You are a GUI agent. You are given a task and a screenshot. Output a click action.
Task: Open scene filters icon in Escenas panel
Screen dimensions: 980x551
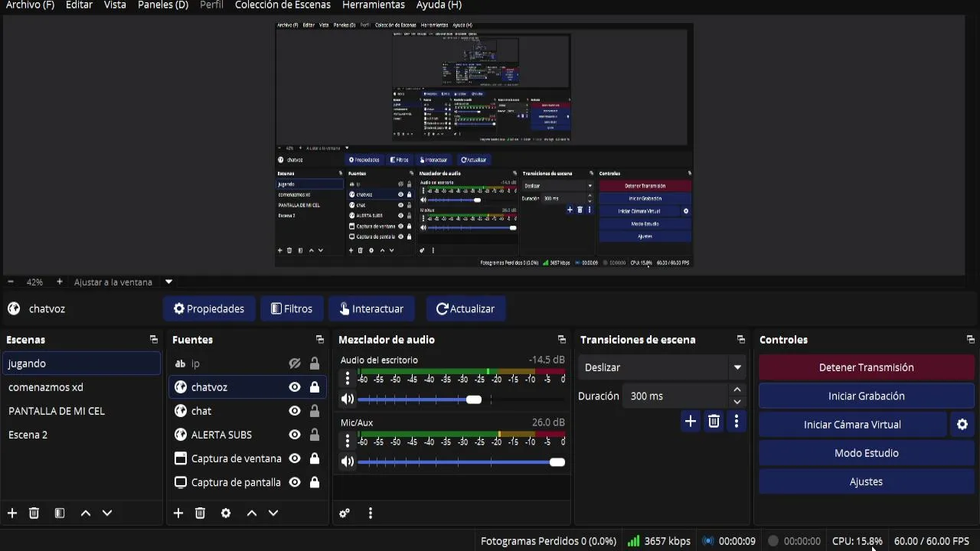(x=60, y=513)
